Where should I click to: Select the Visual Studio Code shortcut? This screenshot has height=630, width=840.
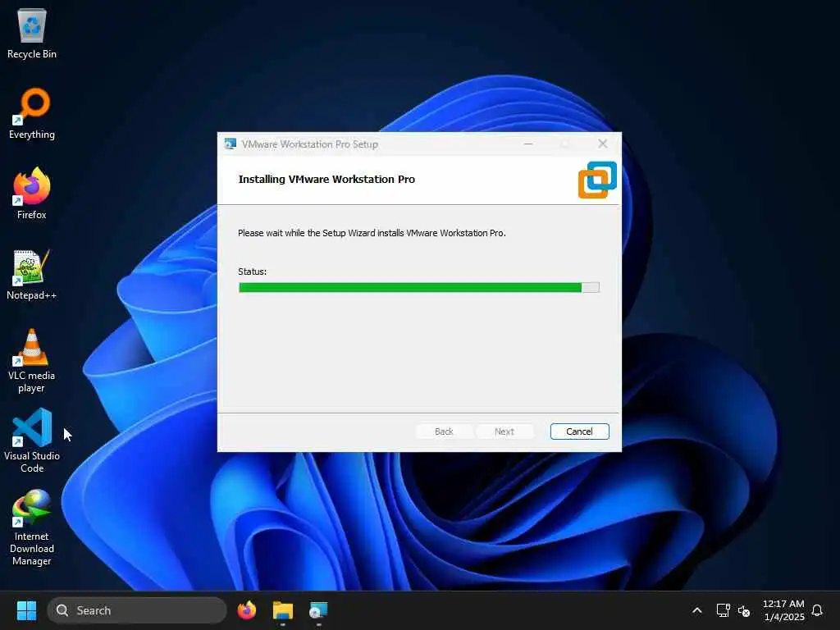tap(32, 441)
